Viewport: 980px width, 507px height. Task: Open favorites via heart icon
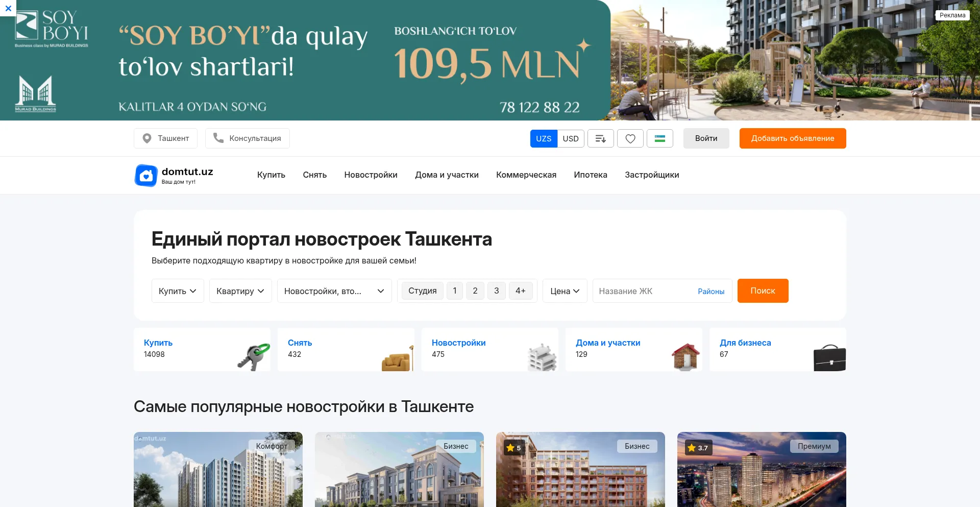click(x=630, y=138)
